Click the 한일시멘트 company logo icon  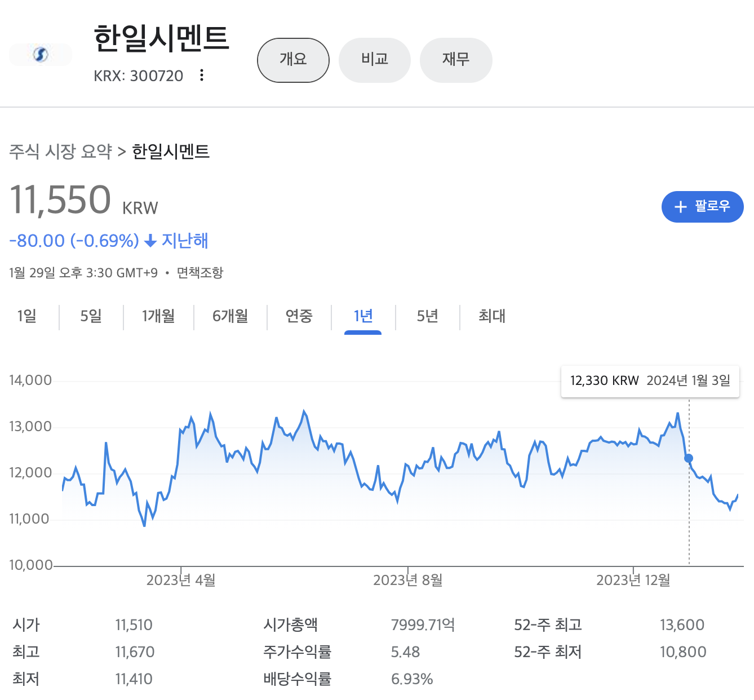point(41,55)
